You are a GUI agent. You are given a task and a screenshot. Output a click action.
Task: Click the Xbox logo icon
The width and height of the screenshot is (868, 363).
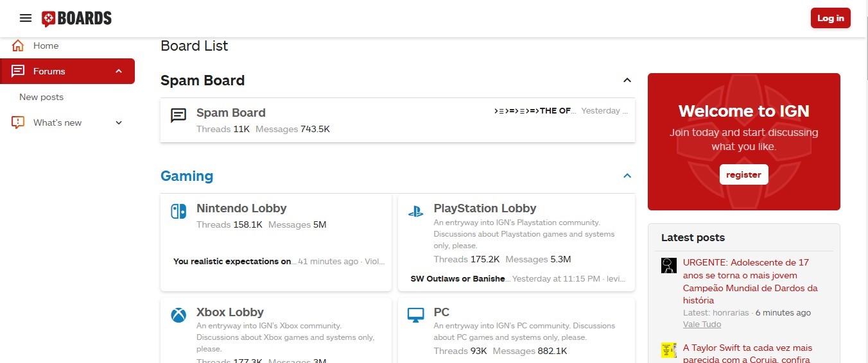pos(178,316)
